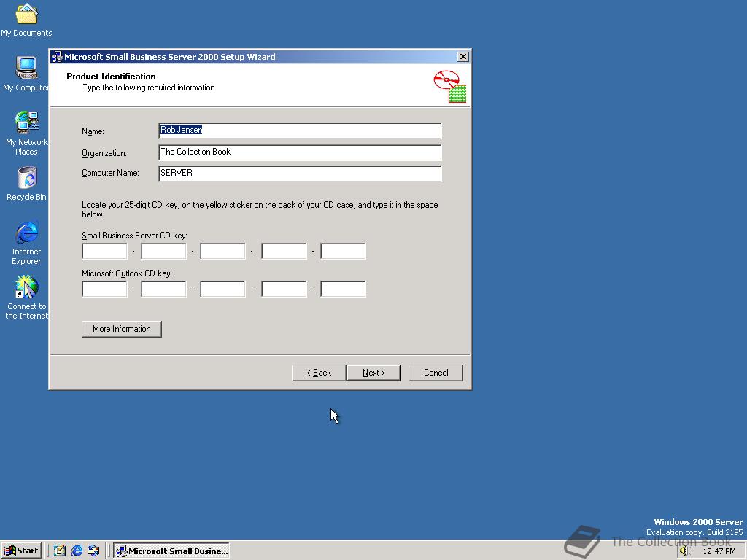This screenshot has width=747, height=560.
Task: Close the Setup Wizard window
Action: coord(462,57)
